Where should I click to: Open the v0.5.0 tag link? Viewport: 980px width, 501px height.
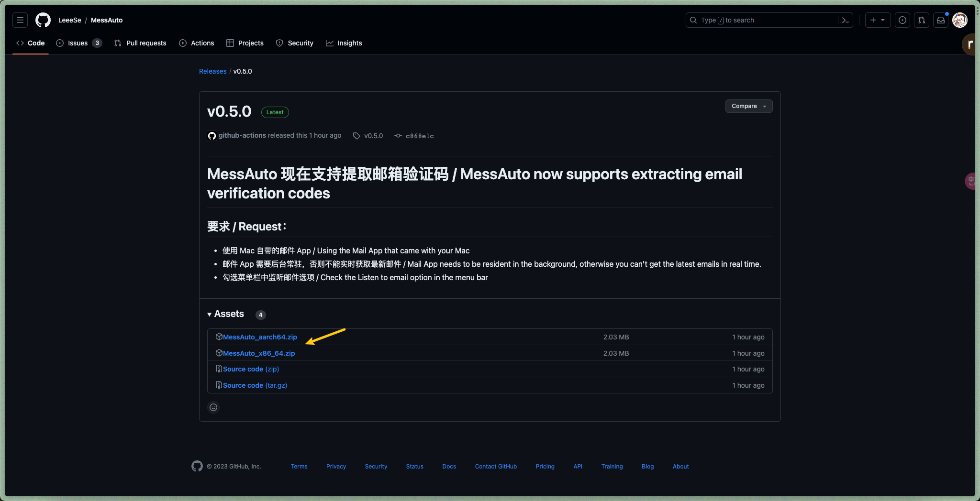tap(373, 136)
